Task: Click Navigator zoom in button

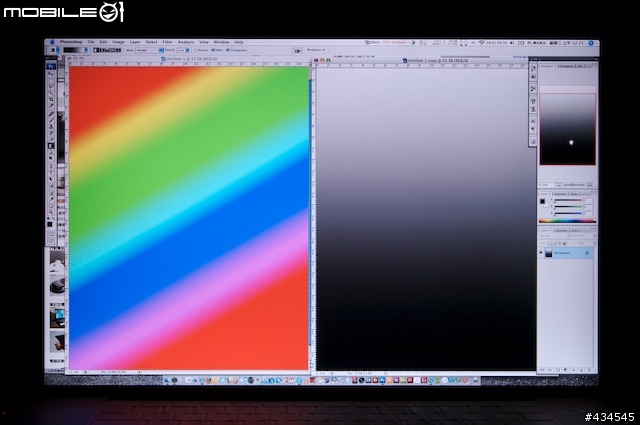Action: point(589,185)
